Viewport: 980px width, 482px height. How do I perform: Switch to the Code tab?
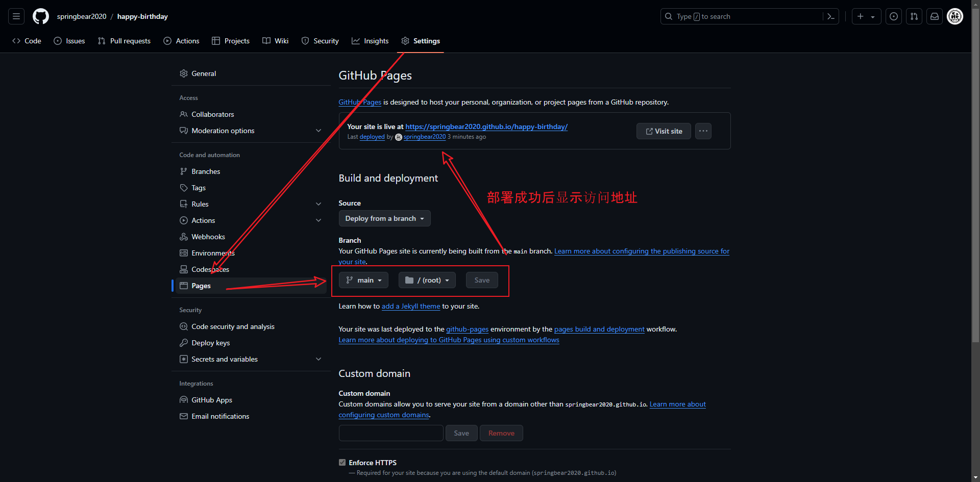coord(27,41)
